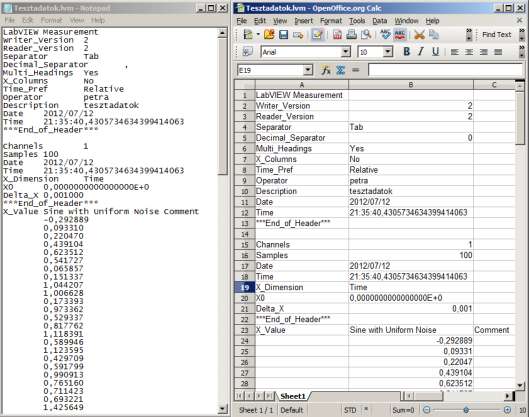Close the Calc document with menu-bar X
529x417 pixels.
(520, 21)
